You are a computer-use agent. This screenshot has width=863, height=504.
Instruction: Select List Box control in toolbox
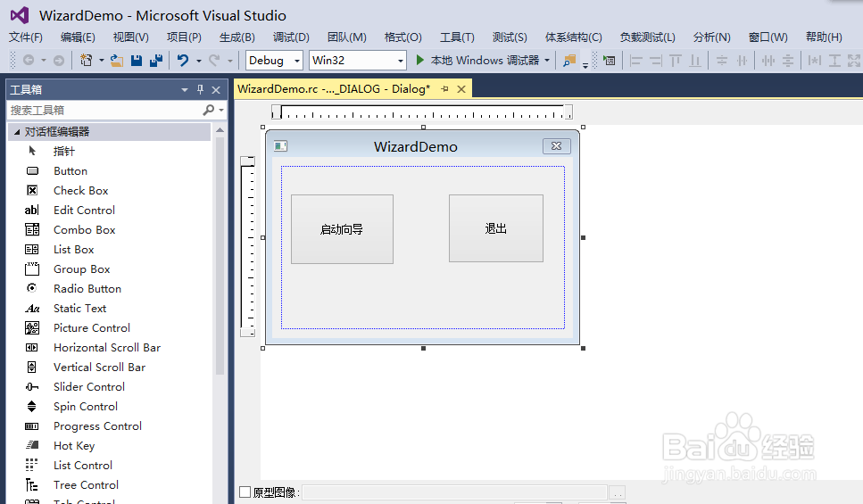(x=109, y=249)
